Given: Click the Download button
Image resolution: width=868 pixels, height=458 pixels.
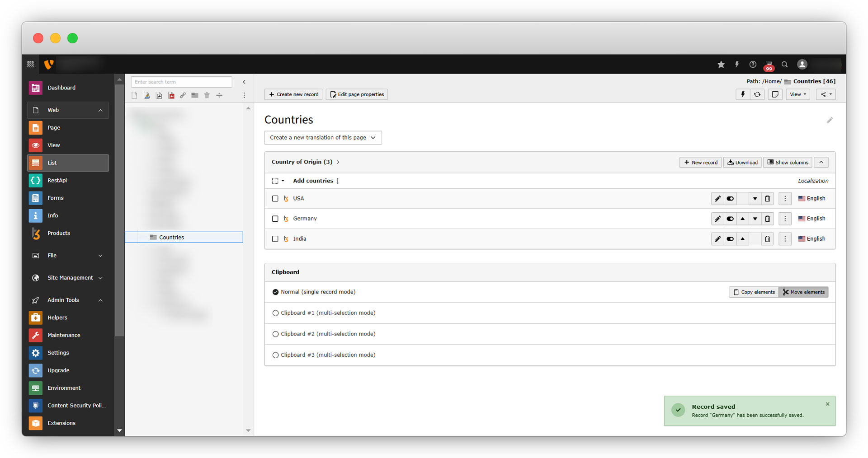Looking at the screenshot, I should coord(742,163).
